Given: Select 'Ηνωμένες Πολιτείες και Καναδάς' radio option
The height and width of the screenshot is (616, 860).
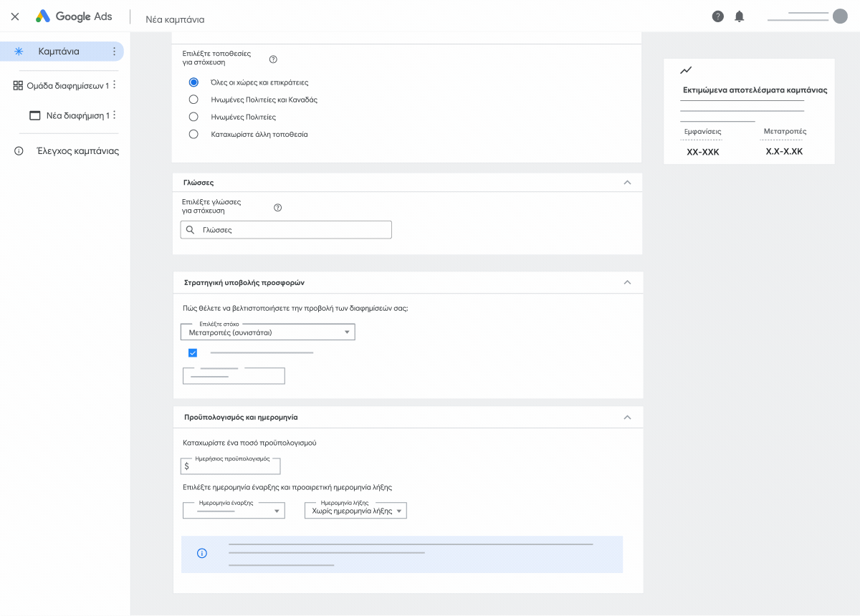Looking at the screenshot, I should point(193,100).
